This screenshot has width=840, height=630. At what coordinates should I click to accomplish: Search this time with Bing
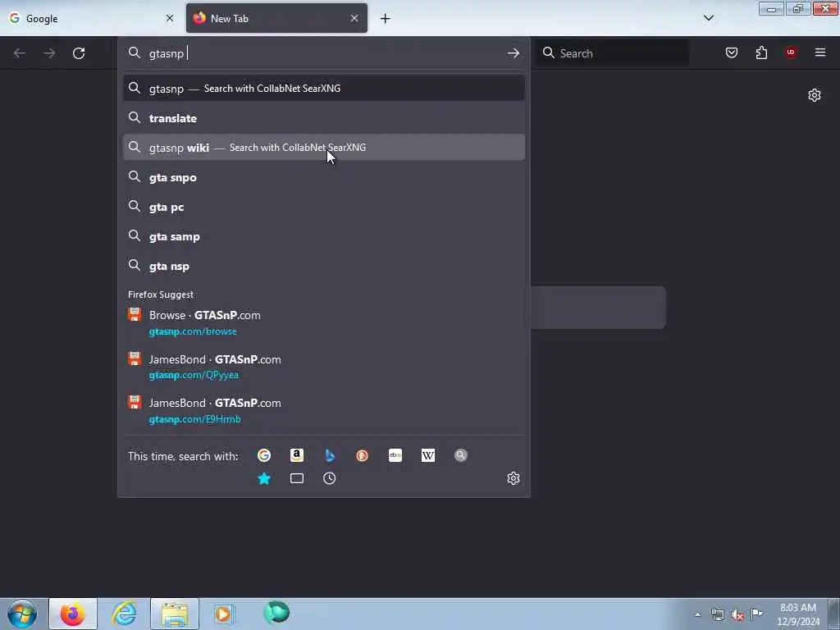pyautogui.click(x=330, y=455)
